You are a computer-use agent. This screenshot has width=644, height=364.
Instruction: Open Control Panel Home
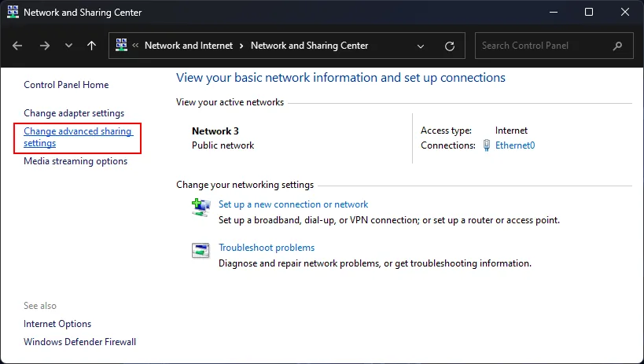pos(66,85)
